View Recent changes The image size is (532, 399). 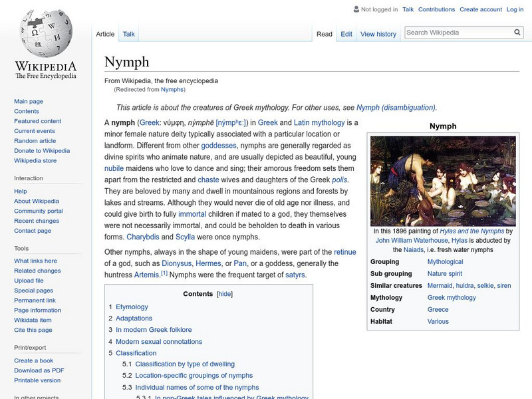(37, 221)
